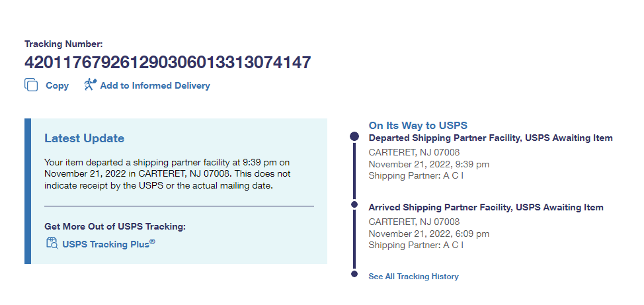Viewport: 644px width, 305px height.
Task: Expand See All Tracking History
Action: click(x=413, y=277)
